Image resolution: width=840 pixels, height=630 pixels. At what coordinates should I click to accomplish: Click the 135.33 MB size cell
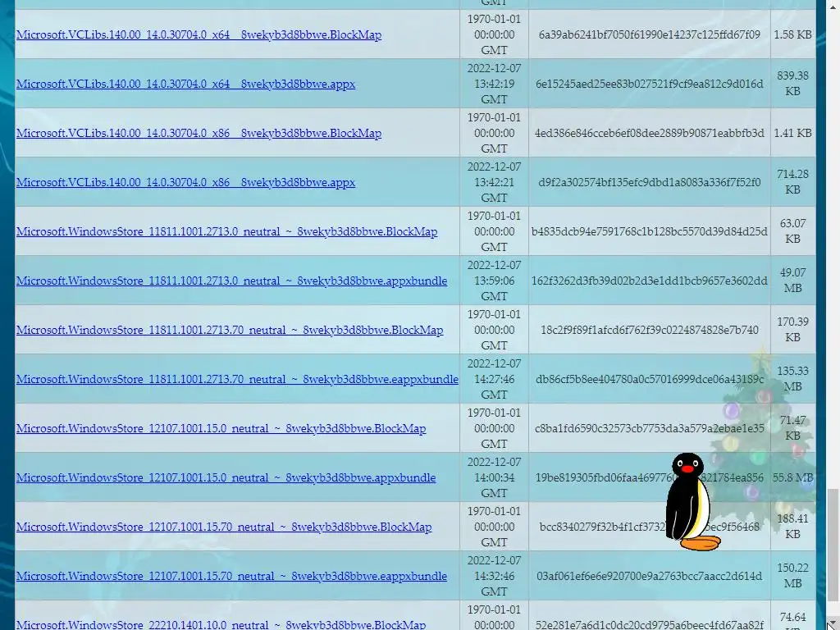pyautogui.click(x=793, y=380)
